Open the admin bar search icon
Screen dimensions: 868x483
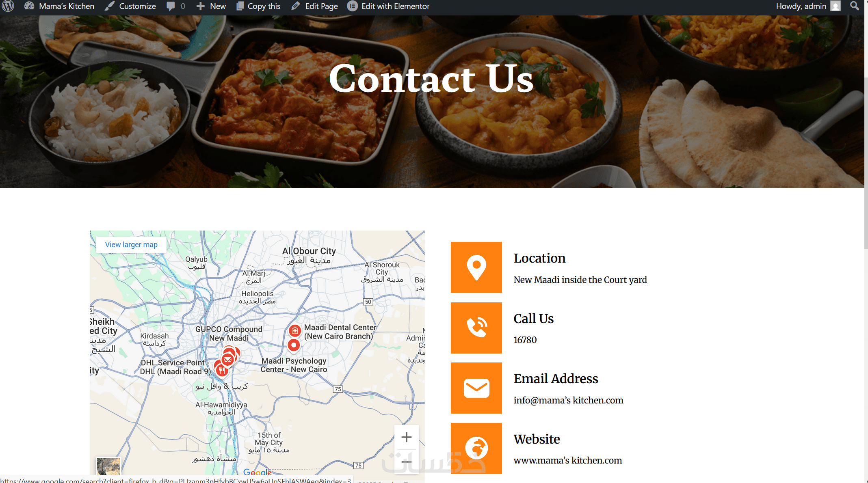(855, 6)
